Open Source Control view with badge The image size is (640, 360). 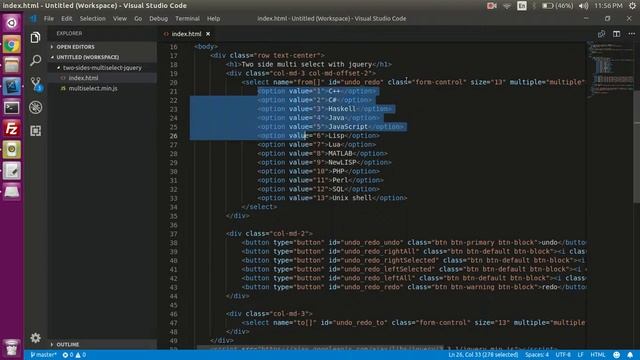pos(36,84)
